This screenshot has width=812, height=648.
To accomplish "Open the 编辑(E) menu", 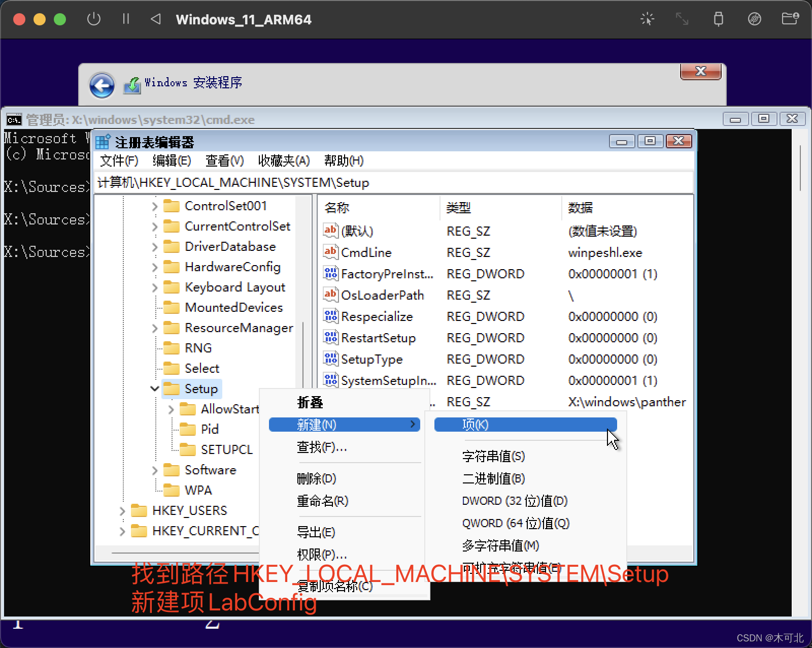I will point(172,160).
